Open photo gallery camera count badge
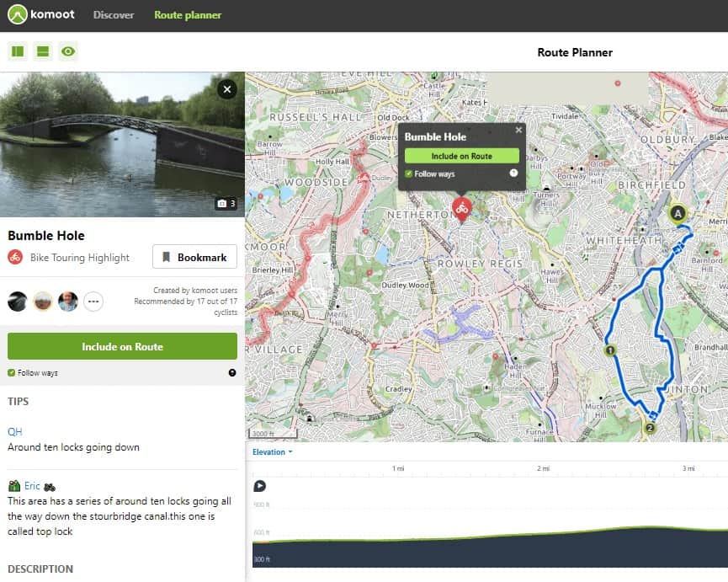Image resolution: width=728 pixels, height=582 pixels. point(226,204)
